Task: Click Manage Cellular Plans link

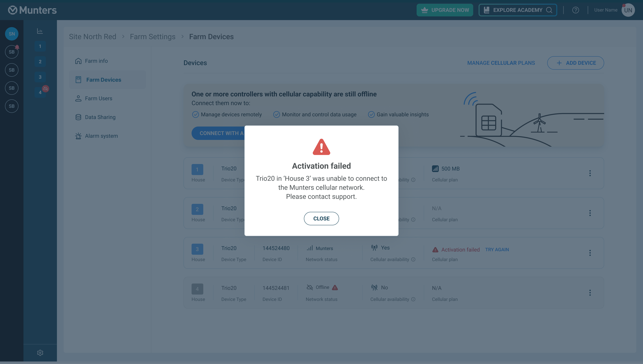Action: (501, 63)
